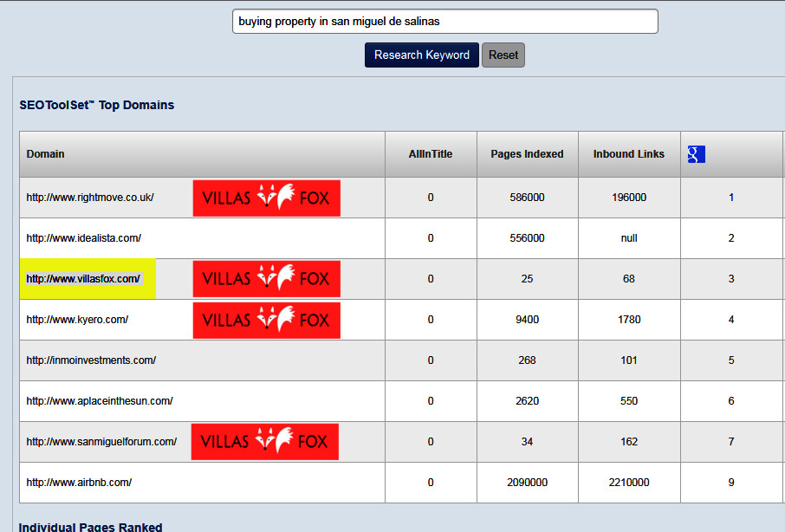This screenshot has height=532, width=785.
Task: Select inbound links value 68
Action: point(629,279)
